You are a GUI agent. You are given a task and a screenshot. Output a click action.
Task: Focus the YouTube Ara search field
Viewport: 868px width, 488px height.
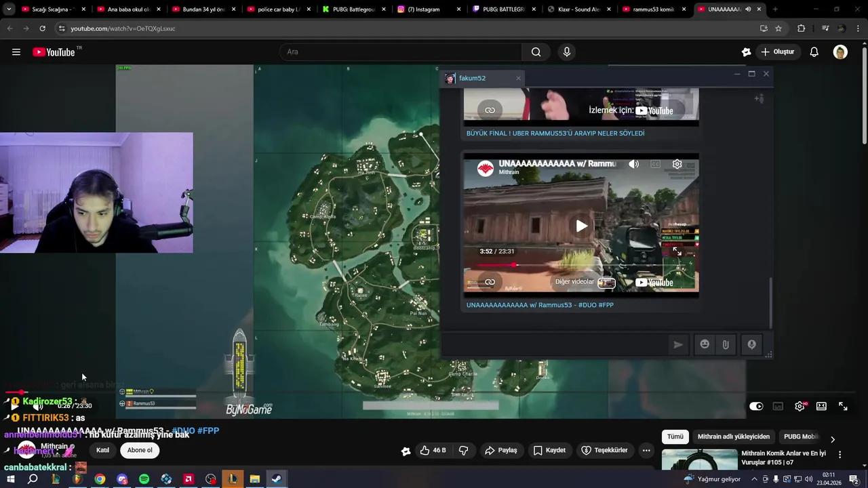(x=400, y=52)
